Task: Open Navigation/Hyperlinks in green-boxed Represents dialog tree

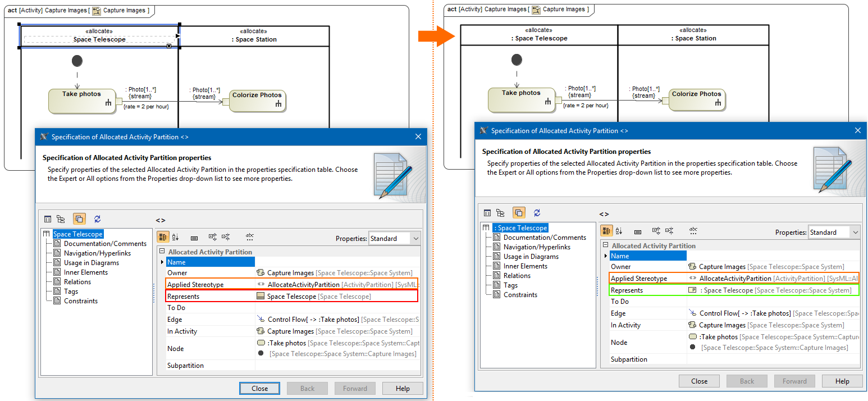Action: [537, 247]
